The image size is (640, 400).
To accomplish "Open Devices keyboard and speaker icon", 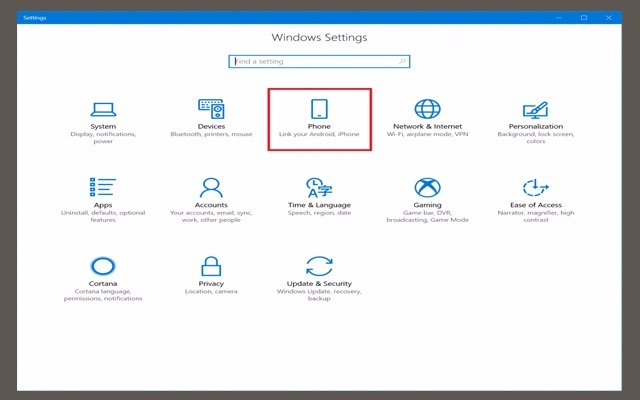I will (x=211, y=109).
